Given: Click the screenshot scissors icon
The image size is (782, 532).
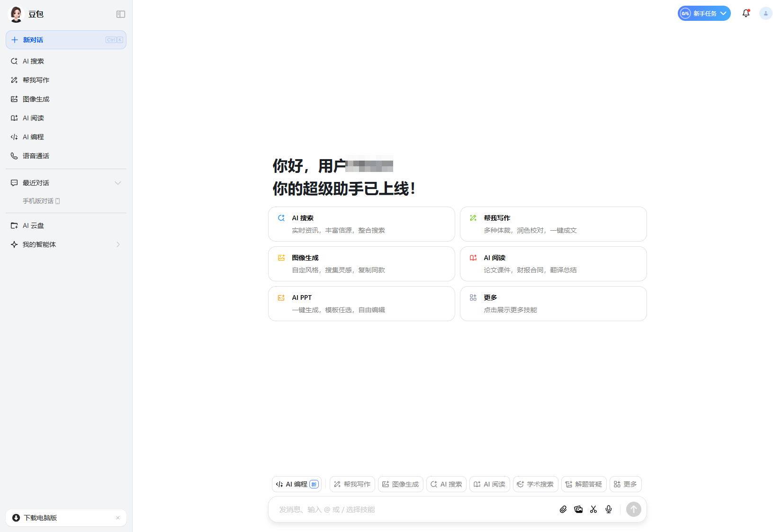Looking at the screenshot, I should [x=593, y=509].
